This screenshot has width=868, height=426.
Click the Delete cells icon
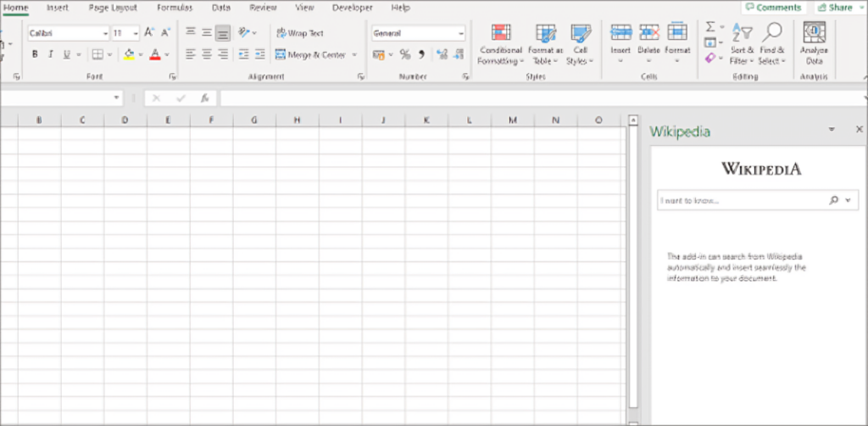click(x=648, y=32)
